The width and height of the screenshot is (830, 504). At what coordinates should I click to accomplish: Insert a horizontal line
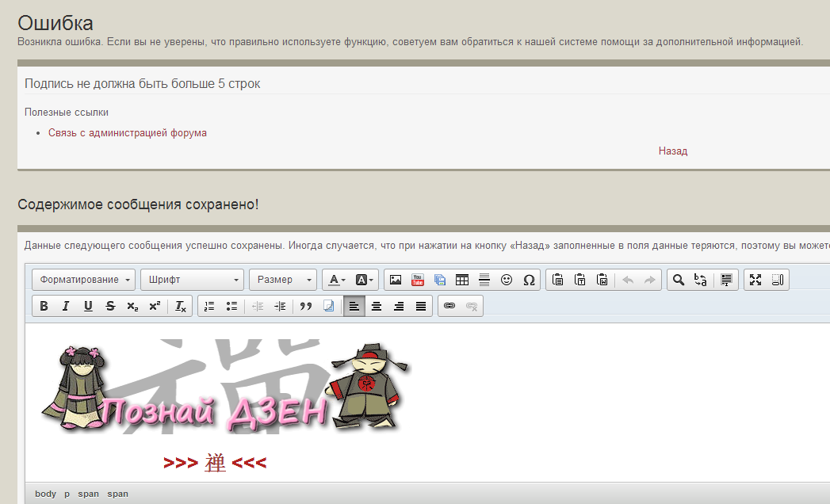[x=484, y=280]
